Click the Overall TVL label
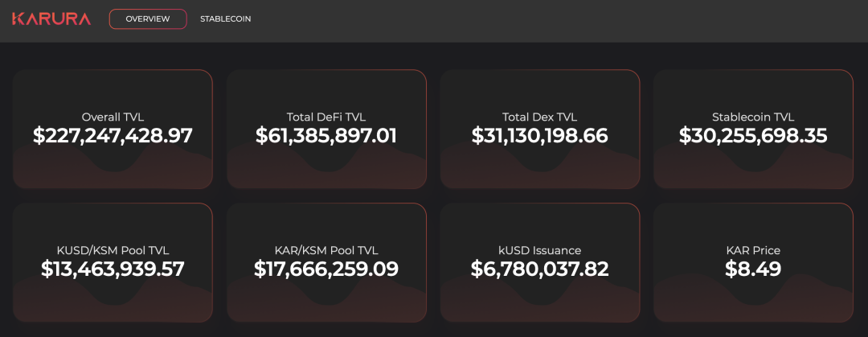Screen dimensions: 868x337 113,117
